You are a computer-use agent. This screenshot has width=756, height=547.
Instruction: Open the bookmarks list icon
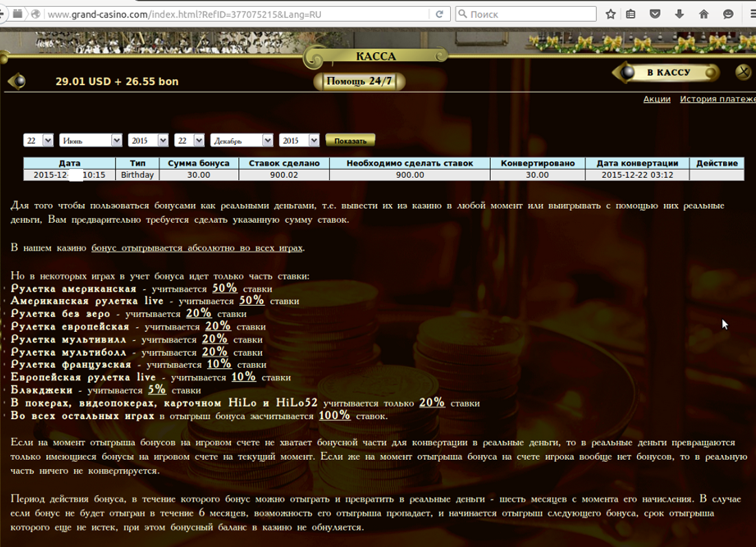click(631, 14)
